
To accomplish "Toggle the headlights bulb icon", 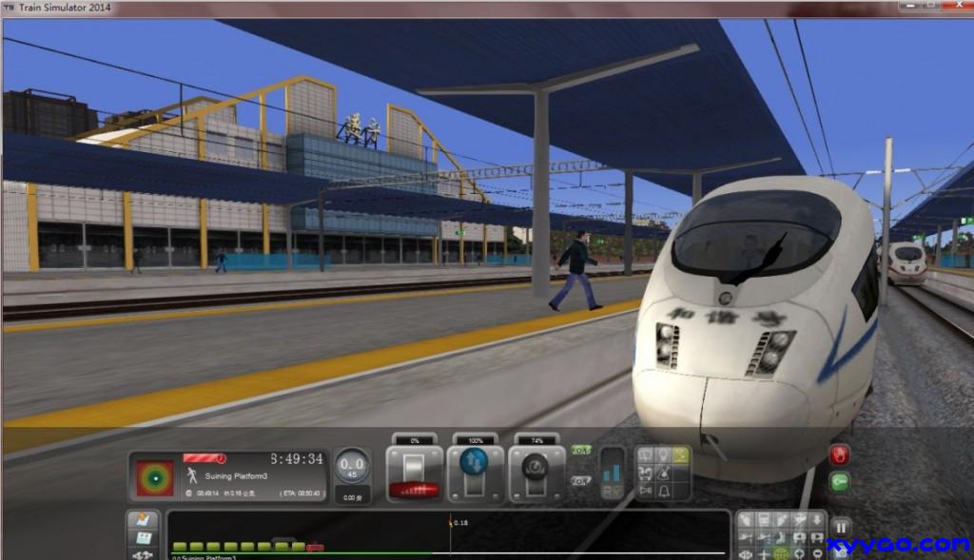I will click(x=663, y=456).
